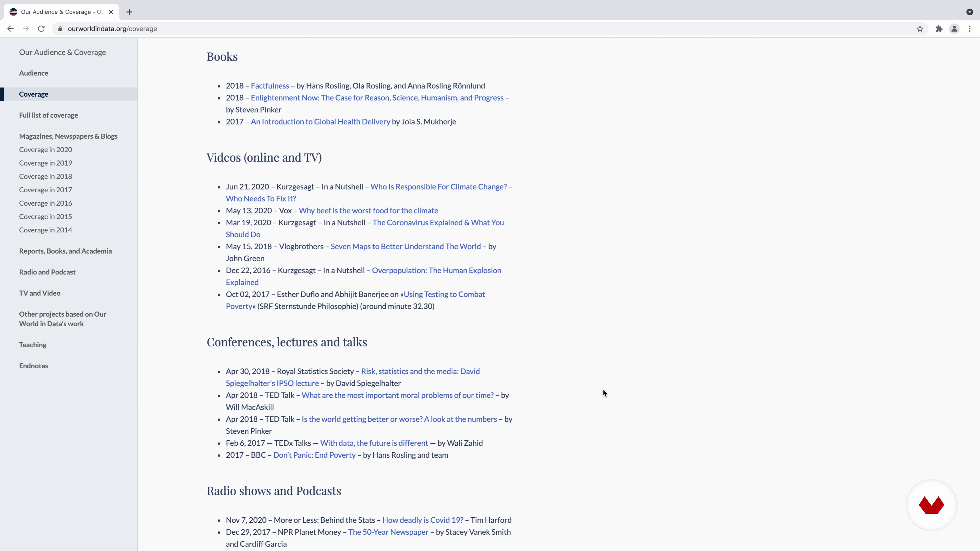Click the Conferences, lectures and talks heading
Viewport: 980px width, 551px height.
287,342
